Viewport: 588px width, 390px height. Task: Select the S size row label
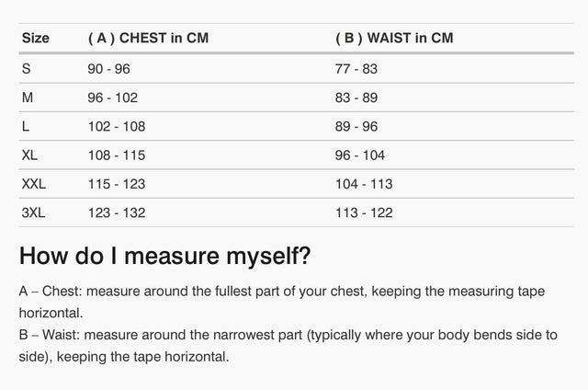25,68
